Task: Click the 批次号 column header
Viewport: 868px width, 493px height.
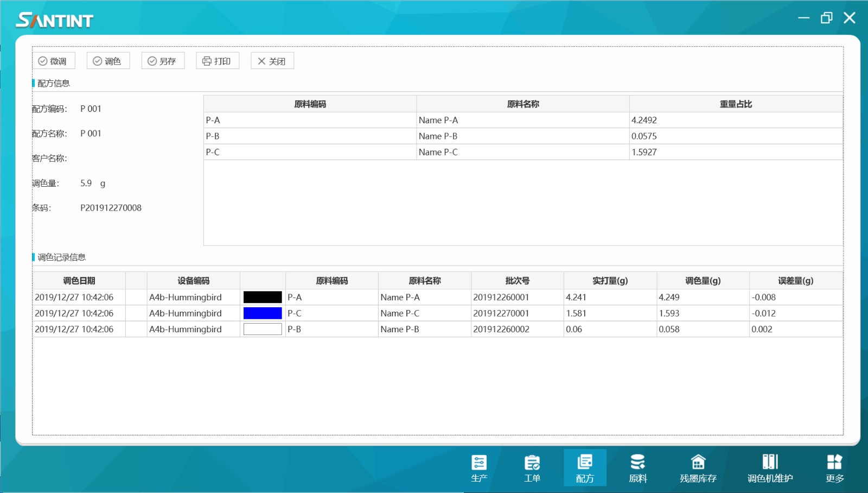Action: 518,281
